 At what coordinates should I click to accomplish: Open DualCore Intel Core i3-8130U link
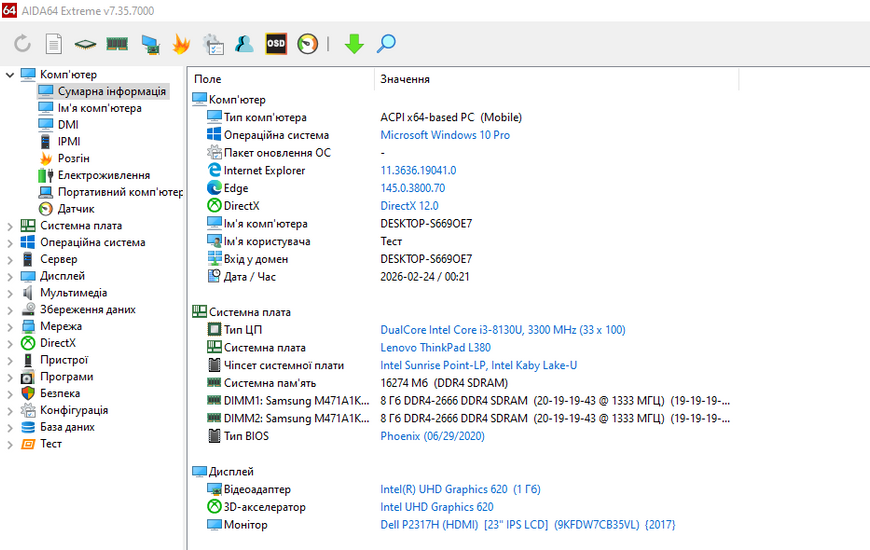coord(503,330)
